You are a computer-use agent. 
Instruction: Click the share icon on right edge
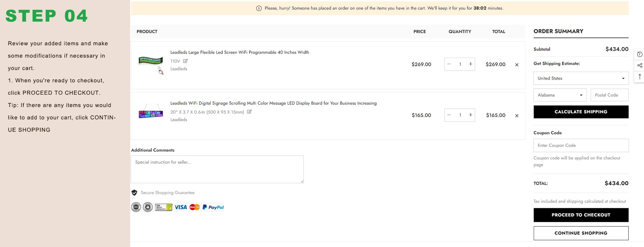[x=640, y=66]
